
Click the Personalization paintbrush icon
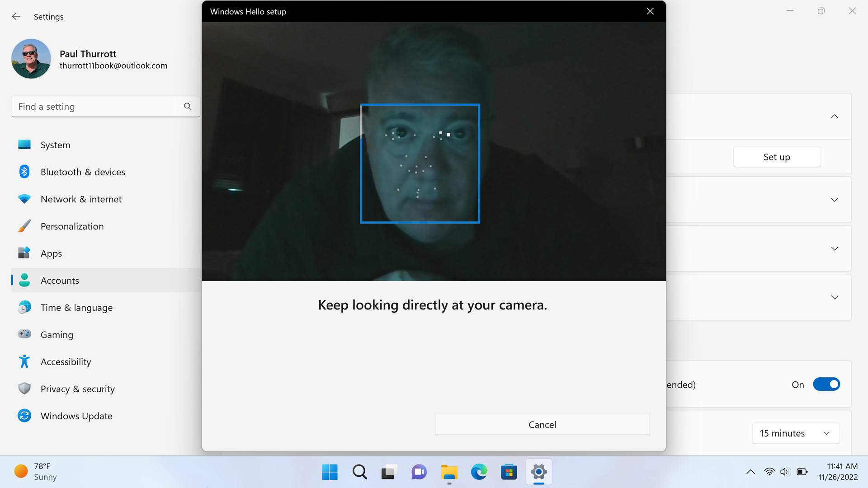tap(24, 226)
